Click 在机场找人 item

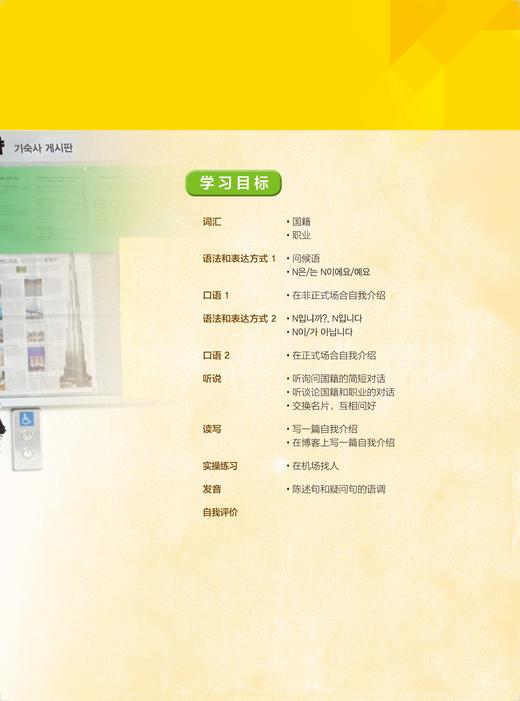tap(315, 466)
